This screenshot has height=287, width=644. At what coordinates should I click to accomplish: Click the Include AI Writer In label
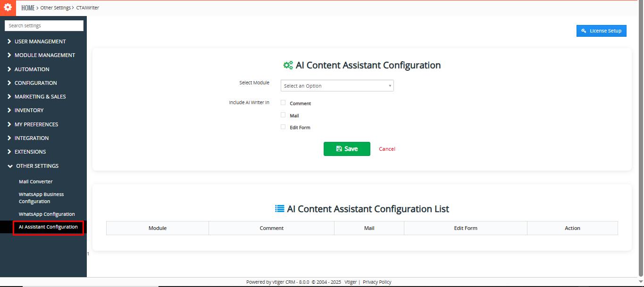249,102
